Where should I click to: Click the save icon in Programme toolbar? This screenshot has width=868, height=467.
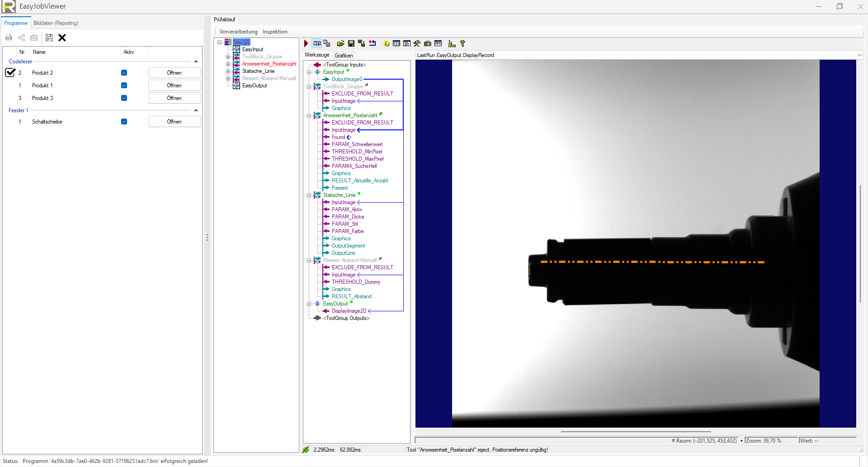tap(49, 38)
